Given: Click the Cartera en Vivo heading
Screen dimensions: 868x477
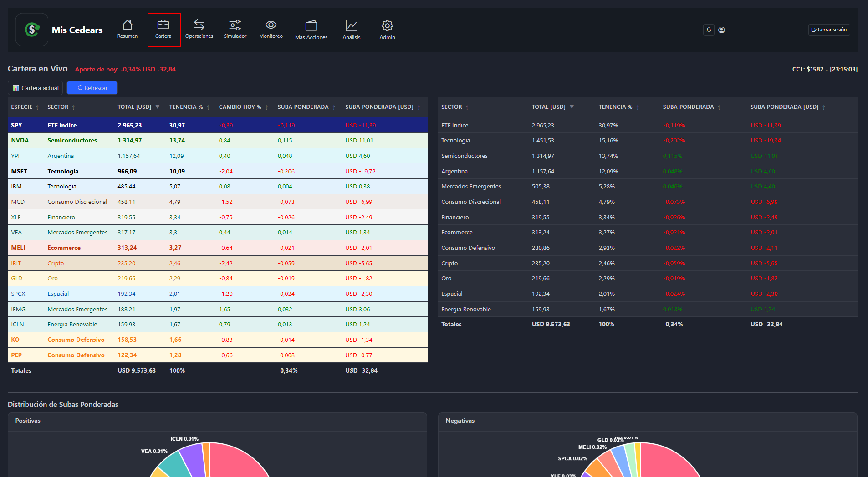Looking at the screenshot, I should point(37,69).
